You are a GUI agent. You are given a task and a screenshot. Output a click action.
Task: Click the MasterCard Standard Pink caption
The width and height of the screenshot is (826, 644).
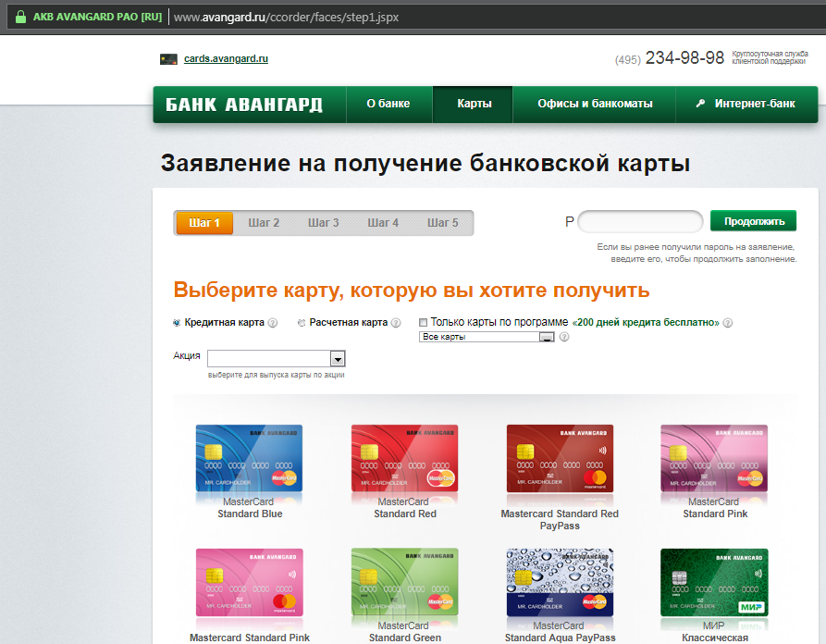[715, 507]
